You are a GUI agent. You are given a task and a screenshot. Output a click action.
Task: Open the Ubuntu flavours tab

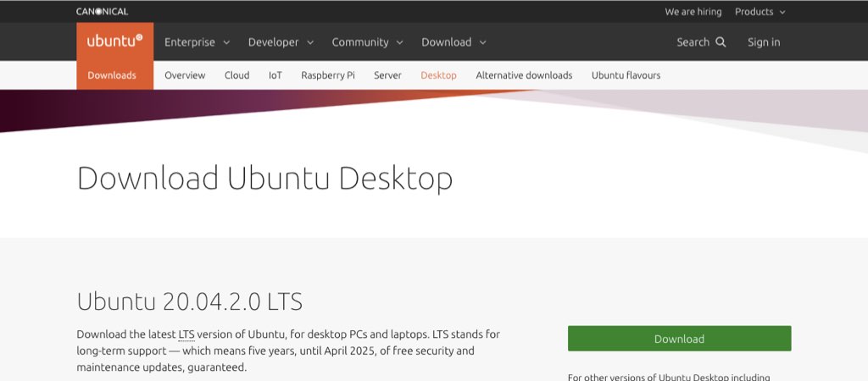pos(626,75)
